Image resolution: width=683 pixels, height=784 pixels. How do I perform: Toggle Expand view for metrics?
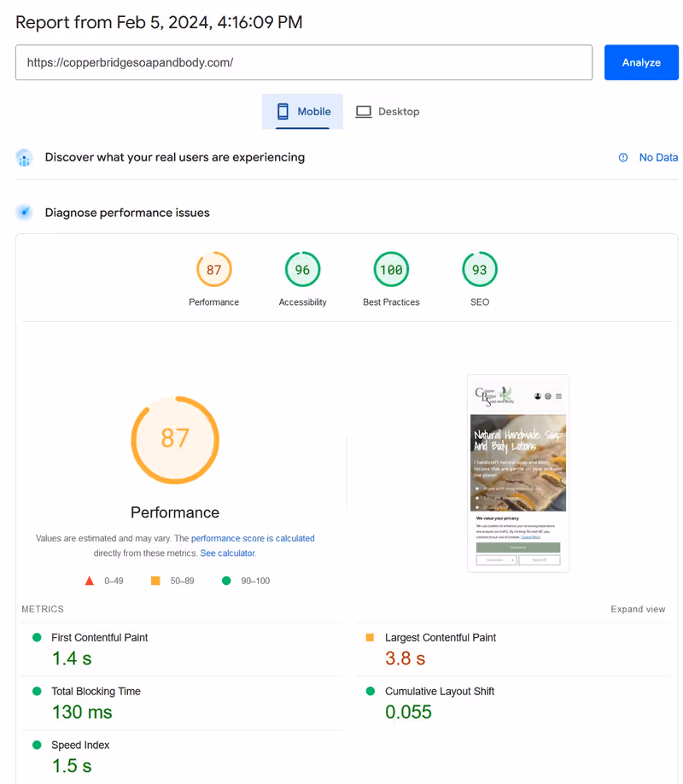(x=638, y=610)
